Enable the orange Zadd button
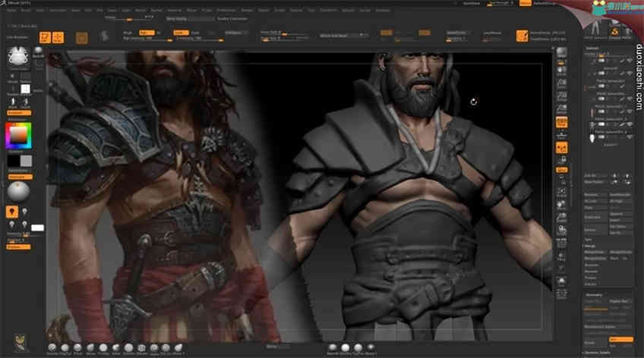 point(181,33)
